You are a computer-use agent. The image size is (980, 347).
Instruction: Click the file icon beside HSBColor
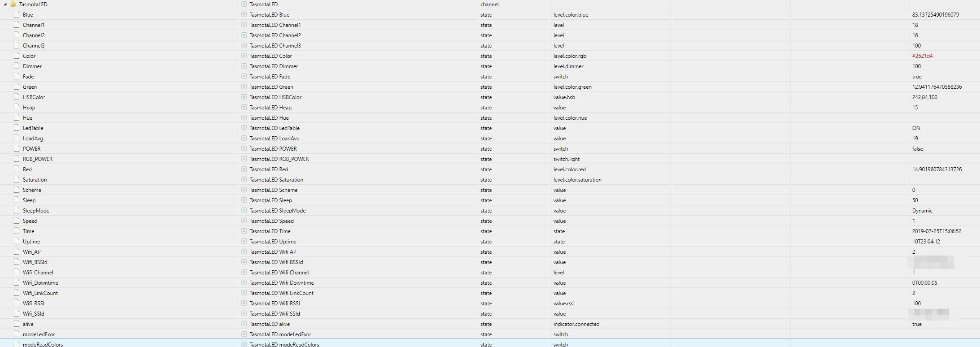point(17,97)
